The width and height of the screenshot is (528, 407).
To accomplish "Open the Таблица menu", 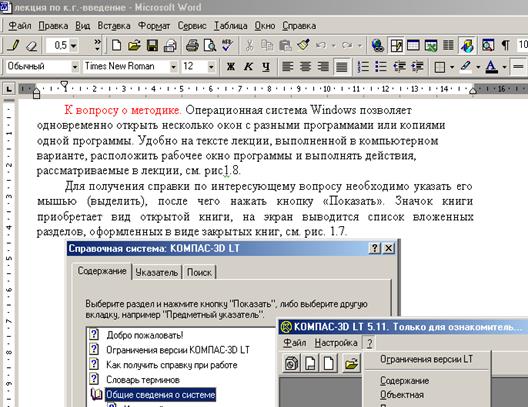I will (x=231, y=26).
